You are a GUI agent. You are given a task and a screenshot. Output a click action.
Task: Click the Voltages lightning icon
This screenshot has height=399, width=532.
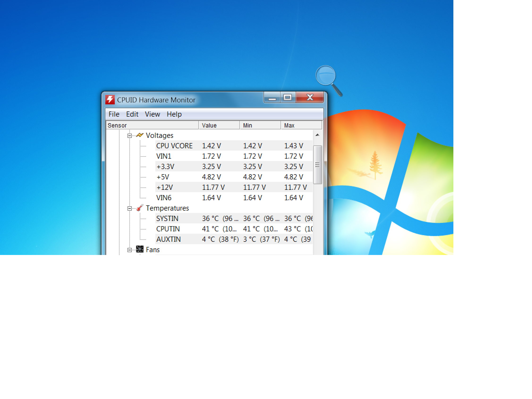click(140, 135)
